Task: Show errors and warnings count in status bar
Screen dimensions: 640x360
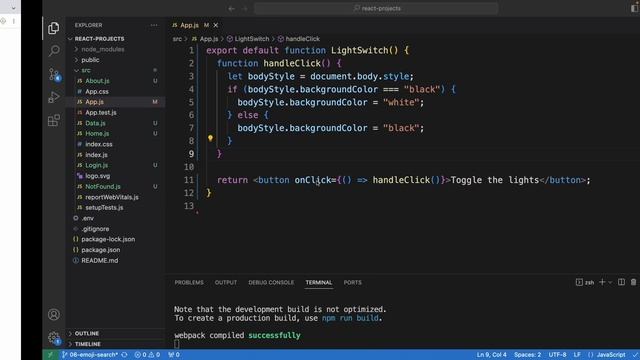Action: click(x=147, y=355)
